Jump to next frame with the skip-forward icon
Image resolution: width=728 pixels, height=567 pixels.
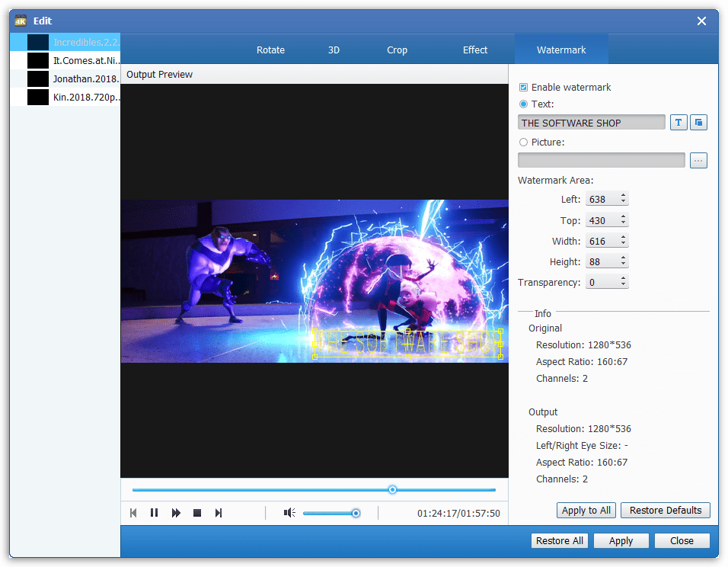click(219, 512)
